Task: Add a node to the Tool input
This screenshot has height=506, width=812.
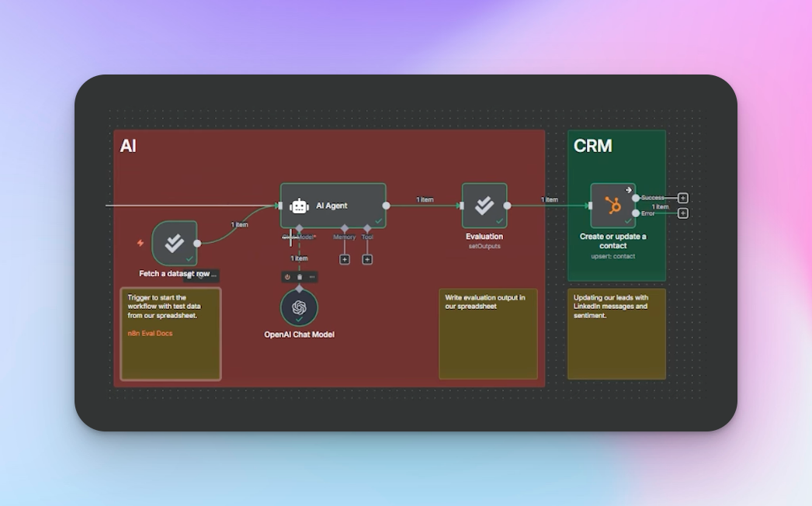Action: [x=367, y=259]
